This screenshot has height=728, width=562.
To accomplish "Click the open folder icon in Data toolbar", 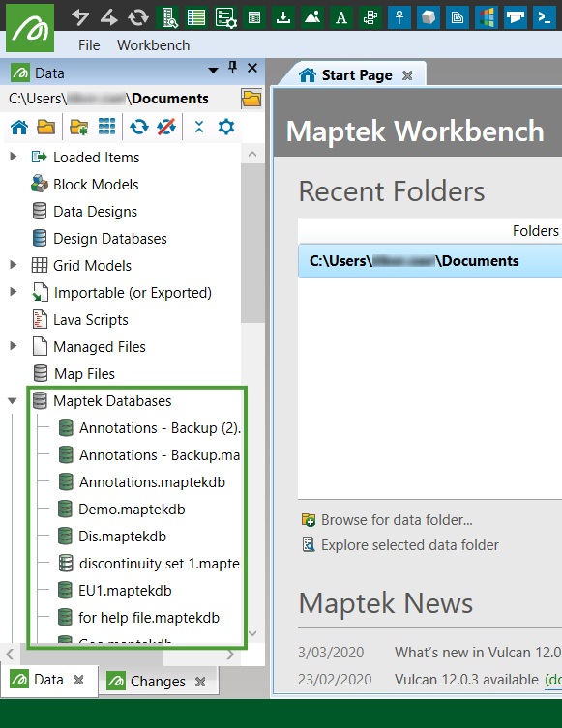I will tap(46, 127).
